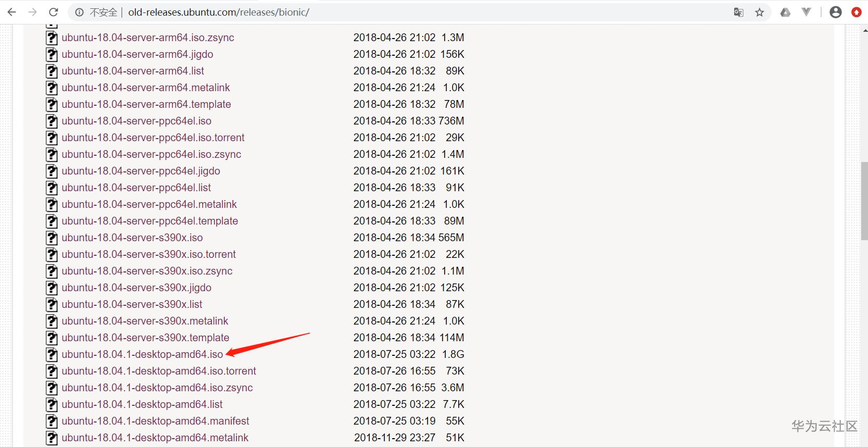Download ubuntu-18.04-server-ppc64el.iso link

(136, 121)
